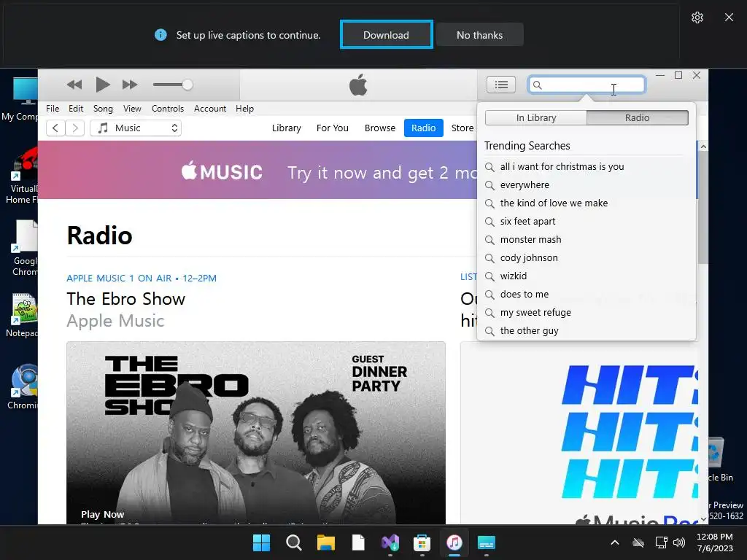Open taskbar Search magnifier

(x=293, y=542)
